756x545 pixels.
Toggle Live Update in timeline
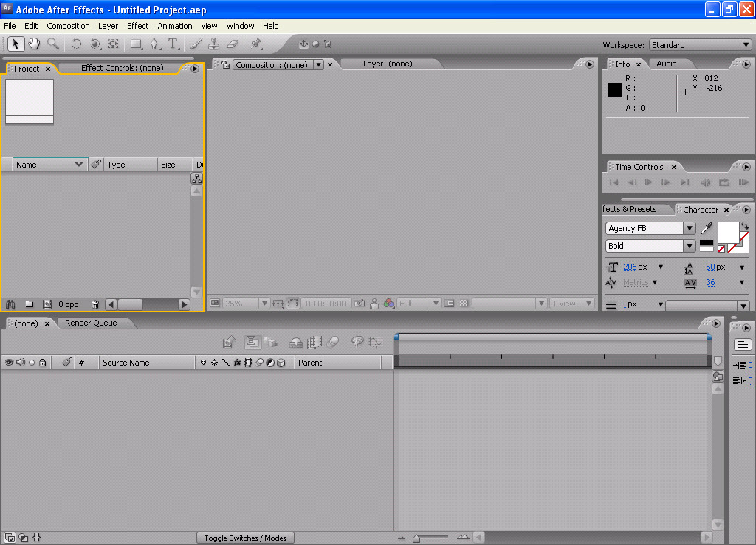[252, 342]
